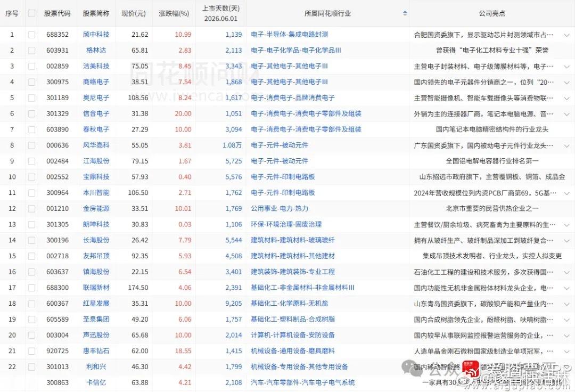Open the 宝鼎科技 stock link
This screenshot has width=575, height=392.
coord(96,177)
